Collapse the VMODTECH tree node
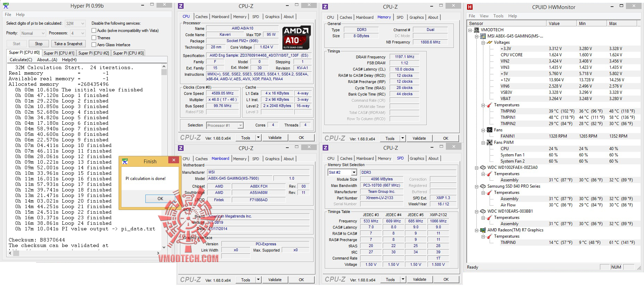The width and height of the screenshot is (644, 287). tap(471, 30)
